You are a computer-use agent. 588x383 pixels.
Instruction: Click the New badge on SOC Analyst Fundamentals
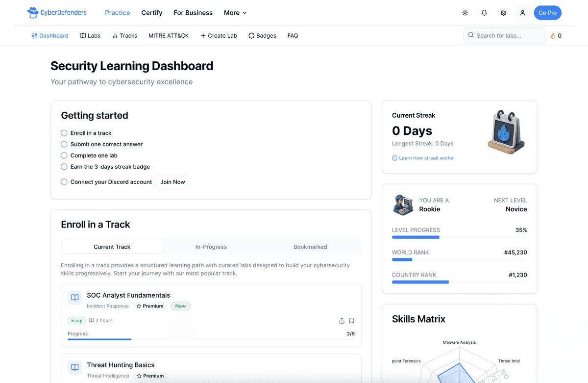click(180, 306)
